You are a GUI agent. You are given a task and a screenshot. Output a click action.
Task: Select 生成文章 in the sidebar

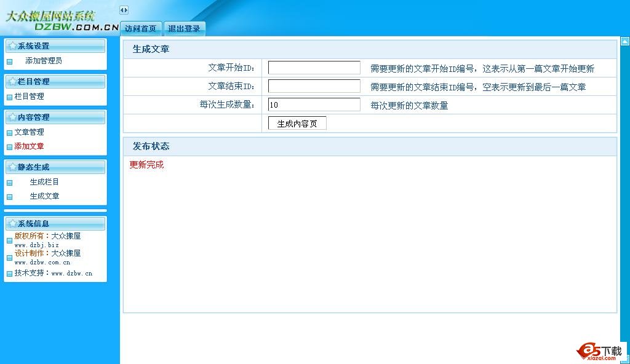(x=44, y=196)
